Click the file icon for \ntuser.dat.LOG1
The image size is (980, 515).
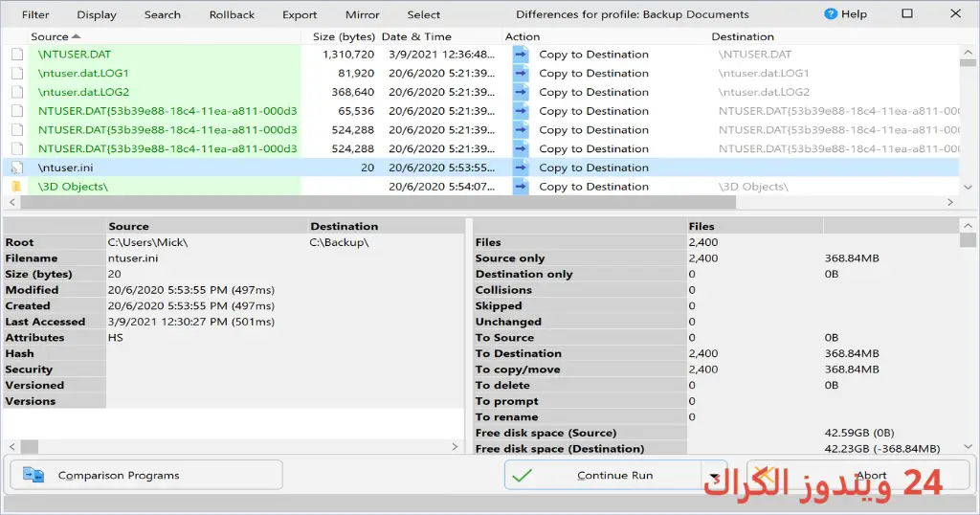click(17, 73)
